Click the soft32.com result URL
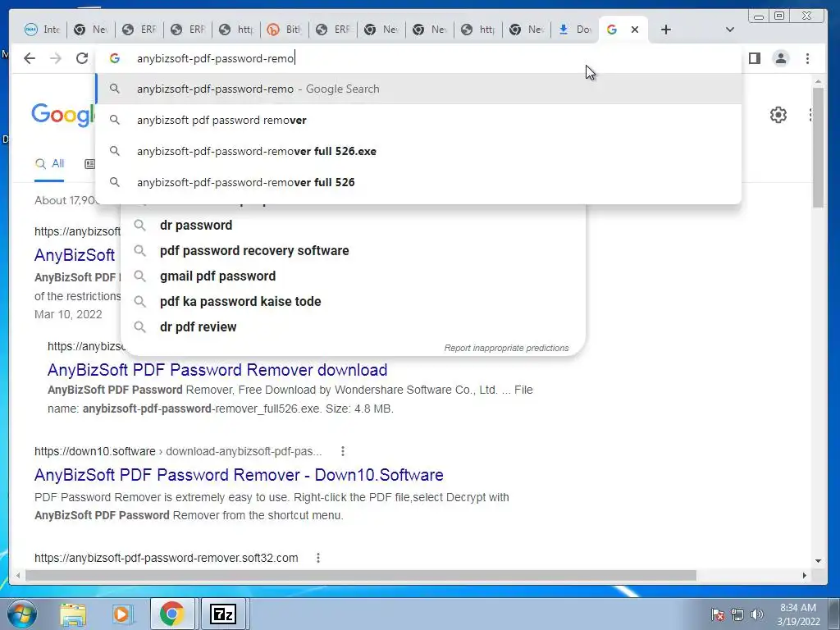Image resolution: width=840 pixels, height=630 pixels. coord(166,558)
